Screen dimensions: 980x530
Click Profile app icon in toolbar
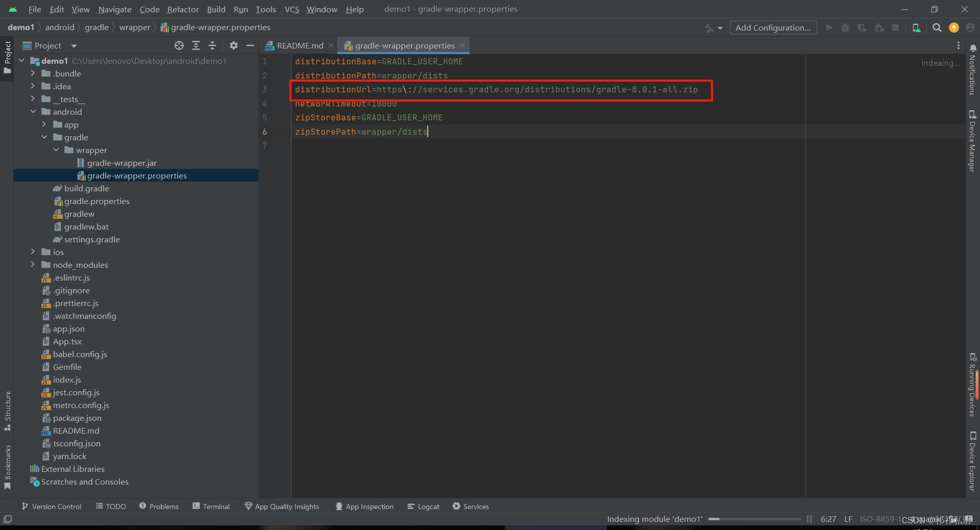879,28
